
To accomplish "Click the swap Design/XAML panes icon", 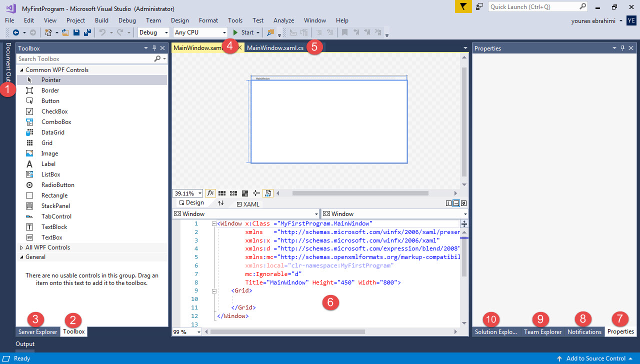I will (221, 203).
